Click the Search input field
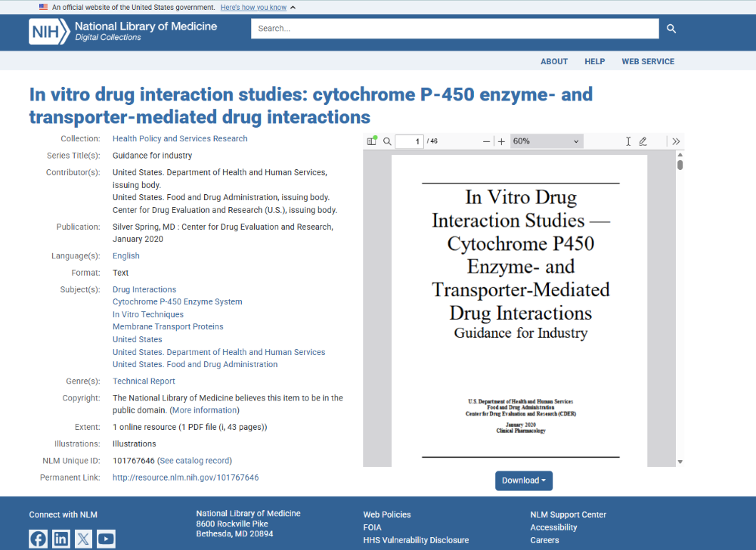756x550 pixels. point(454,29)
